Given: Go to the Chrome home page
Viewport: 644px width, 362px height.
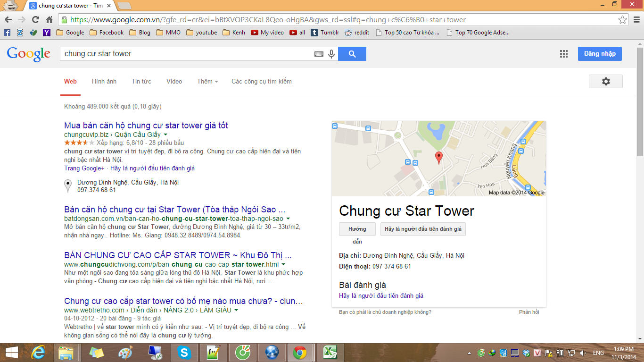Looking at the screenshot, I should (x=49, y=20).
